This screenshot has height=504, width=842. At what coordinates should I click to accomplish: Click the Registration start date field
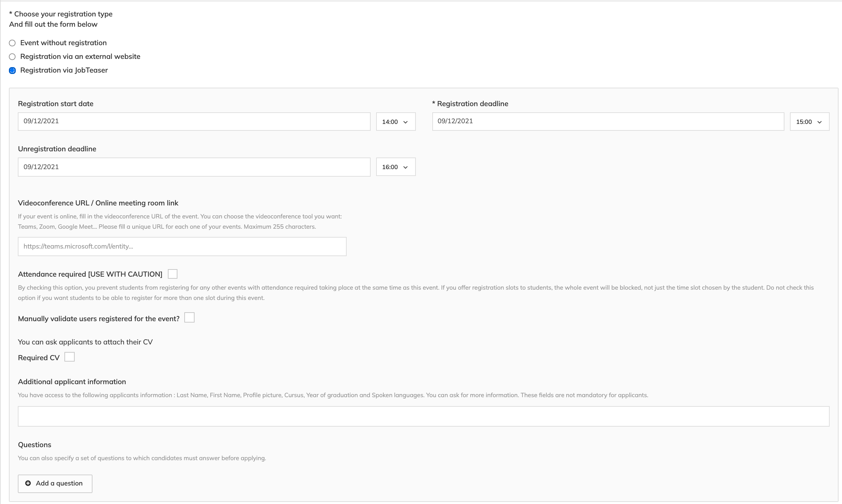click(x=194, y=122)
